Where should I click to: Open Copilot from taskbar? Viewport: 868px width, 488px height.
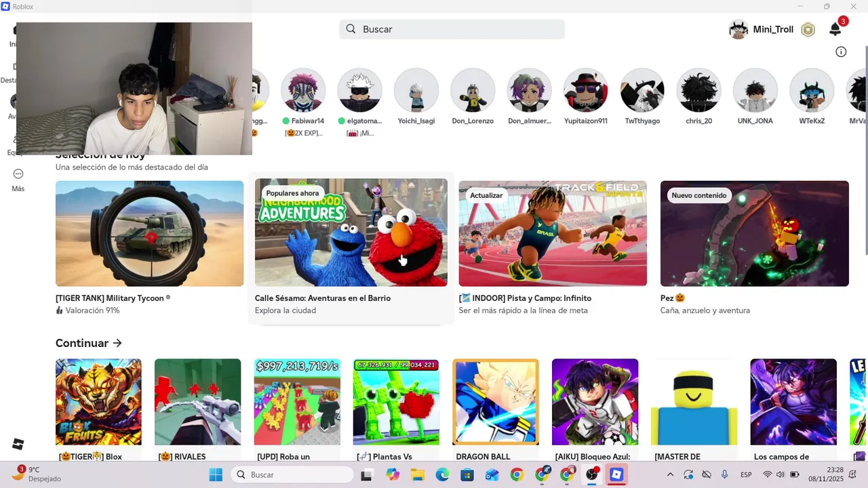click(x=393, y=474)
